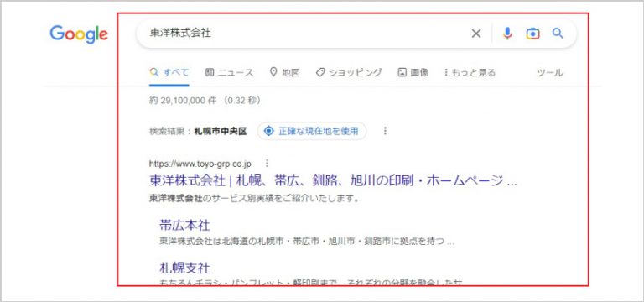The height and width of the screenshot is (302, 644).
Task: Expand the もっと見る menu
Action: [470, 73]
